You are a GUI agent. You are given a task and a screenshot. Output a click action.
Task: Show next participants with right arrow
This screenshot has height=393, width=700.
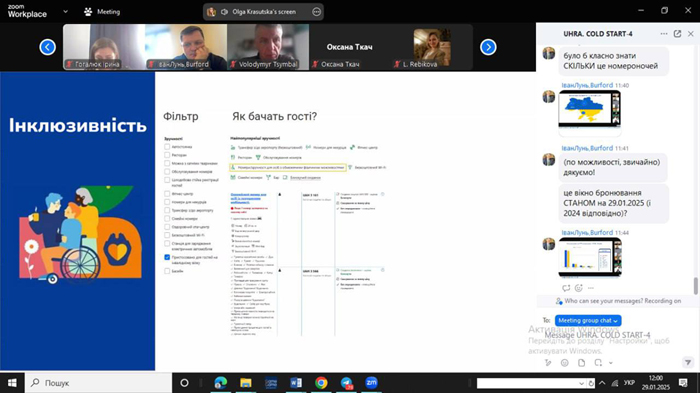tap(488, 47)
